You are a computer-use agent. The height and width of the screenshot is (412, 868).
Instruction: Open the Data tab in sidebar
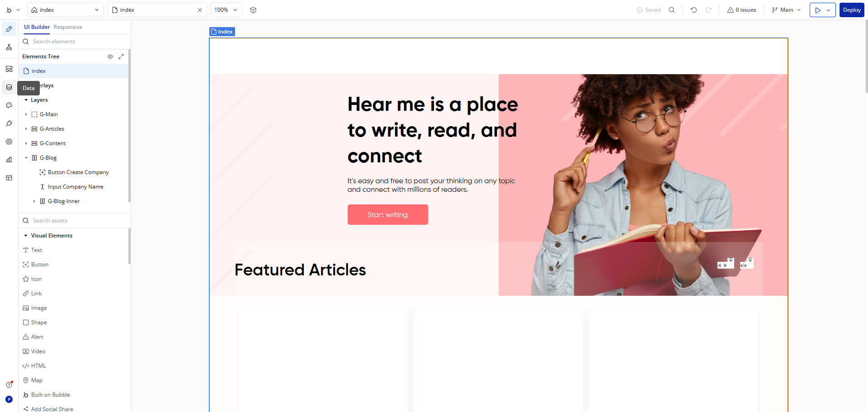click(9, 87)
